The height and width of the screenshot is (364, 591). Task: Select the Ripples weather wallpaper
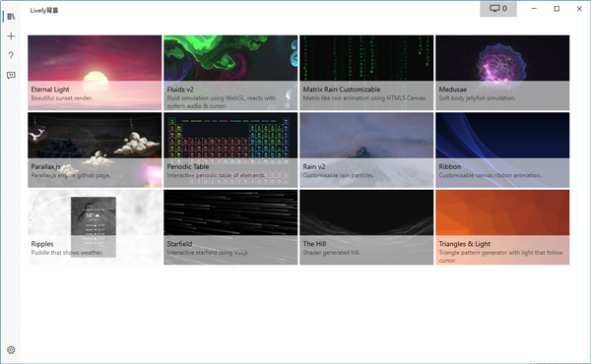click(95, 227)
